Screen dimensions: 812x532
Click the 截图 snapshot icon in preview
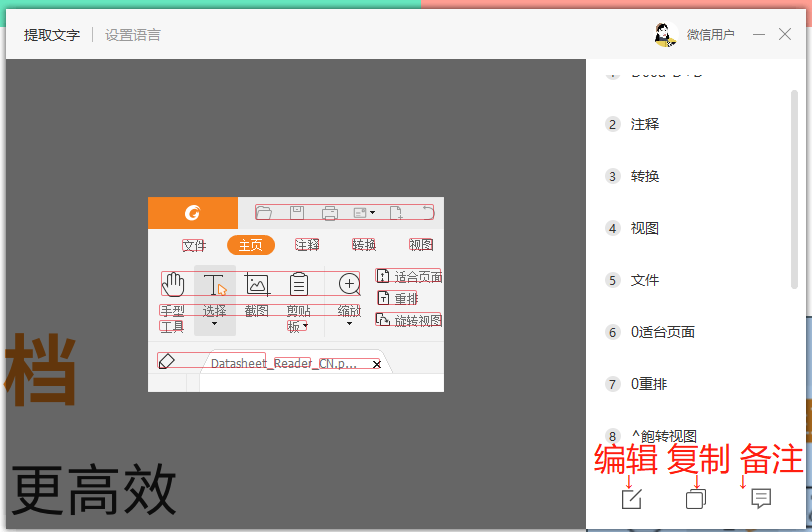tap(257, 284)
